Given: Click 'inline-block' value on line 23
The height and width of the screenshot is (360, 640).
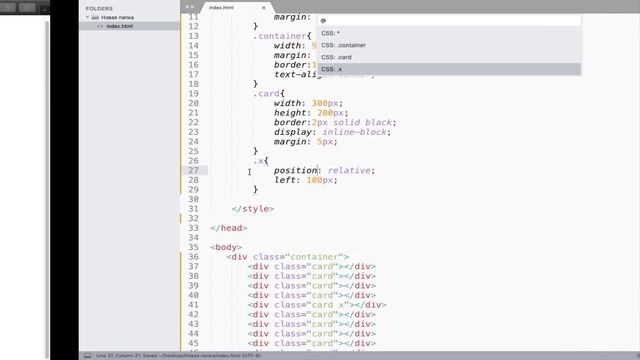Looking at the screenshot, I should [354, 132].
